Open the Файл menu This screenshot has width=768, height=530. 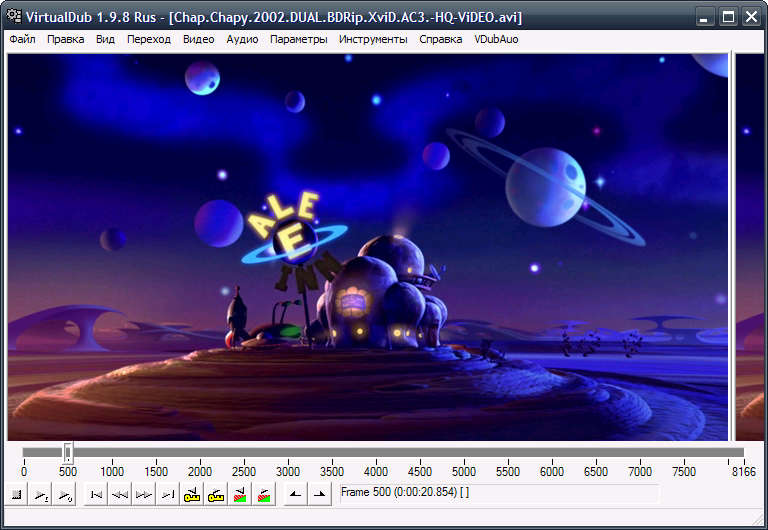(22, 39)
